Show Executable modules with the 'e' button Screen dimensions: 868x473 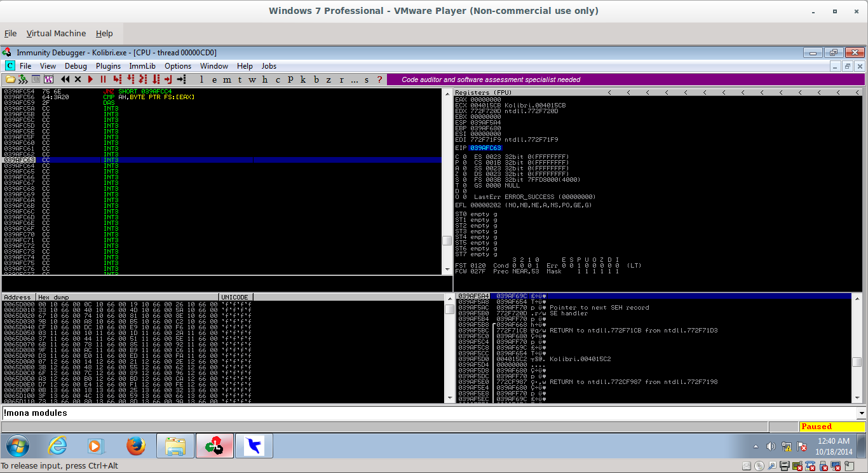(214, 79)
